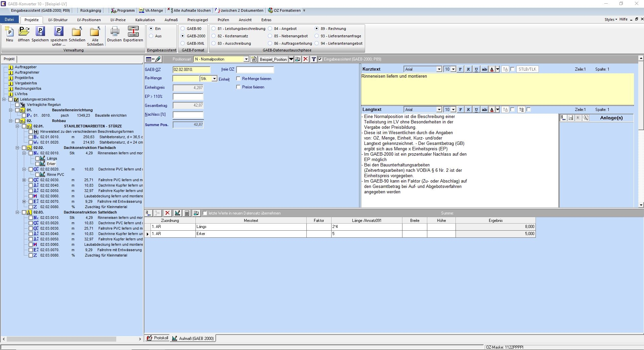Click the Drucken printer icon
The width and height of the screenshot is (644, 350).
pos(115,34)
